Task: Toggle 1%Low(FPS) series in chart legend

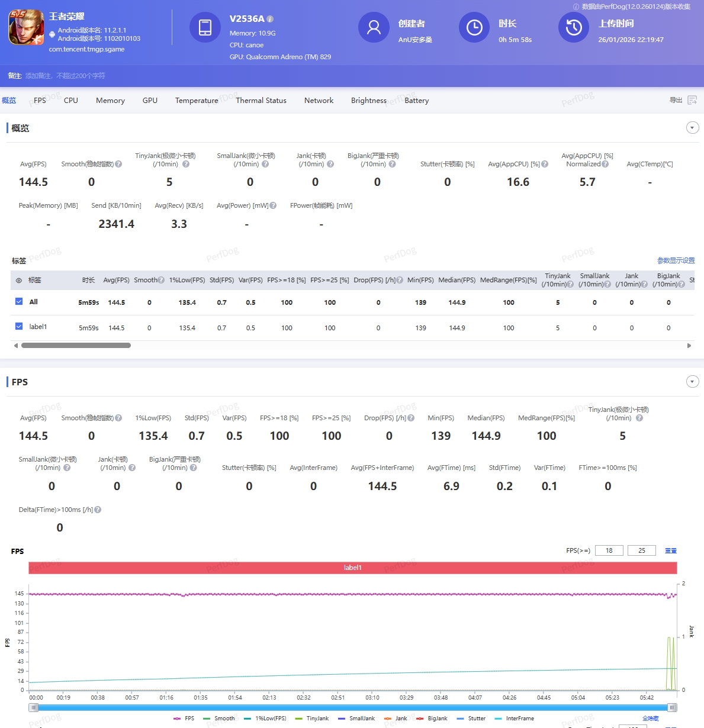Action: coord(265,719)
